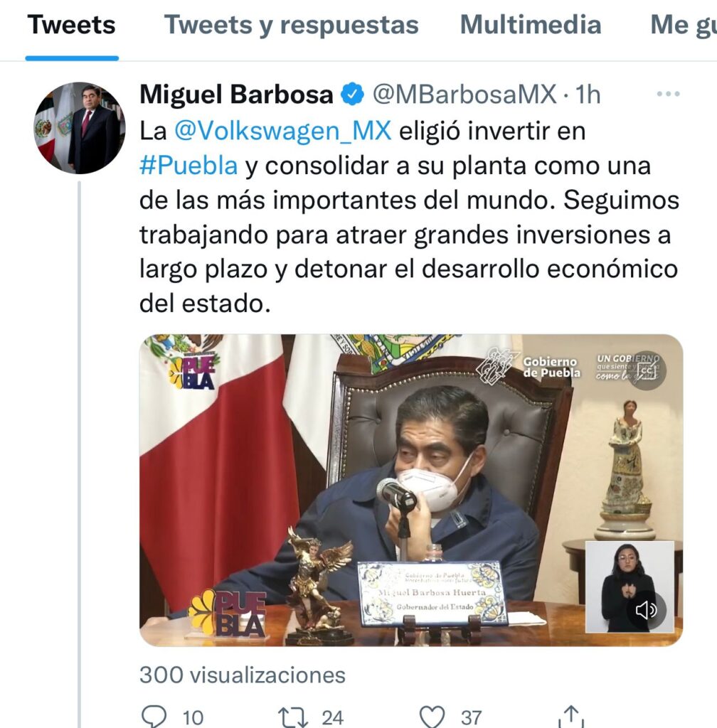Image resolution: width=717 pixels, height=728 pixels.
Task: Open the #Puebla hashtag link
Action: tap(188, 166)
